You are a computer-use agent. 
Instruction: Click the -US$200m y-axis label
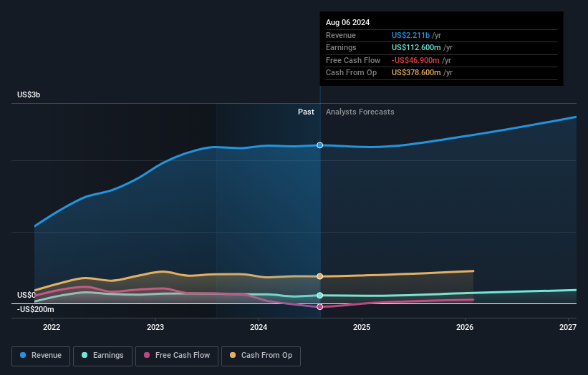[36, 309]
